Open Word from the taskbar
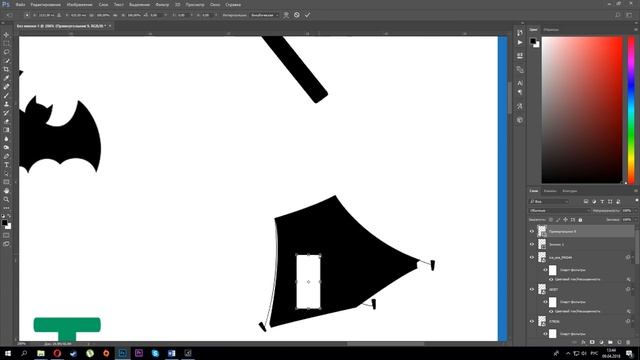This screenshot has width=640, height=360. tap(171, 353)
